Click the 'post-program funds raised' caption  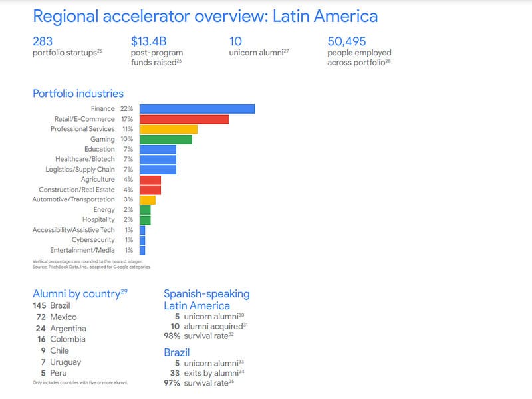[x=157, y=58]
